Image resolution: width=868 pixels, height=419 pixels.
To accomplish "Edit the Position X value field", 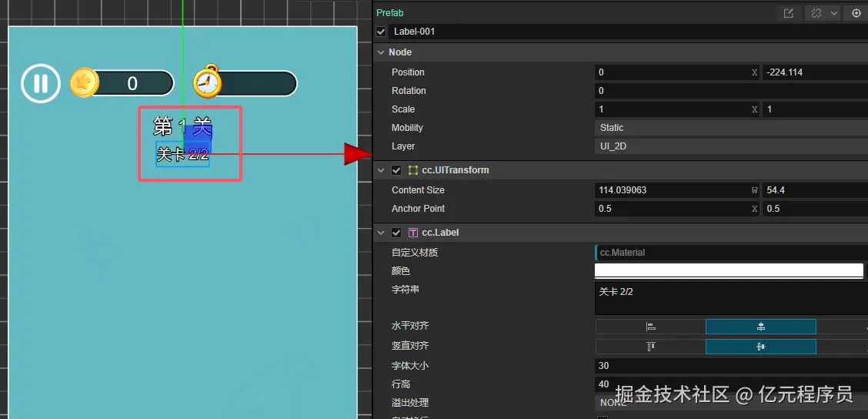I will (676, 72).
